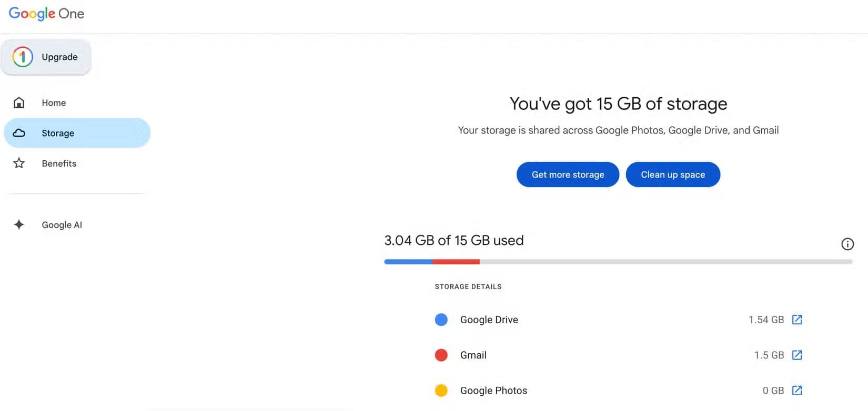Click the yellow Google Photos dot
Screen dimensions: 868x411
tap(441, 391)
